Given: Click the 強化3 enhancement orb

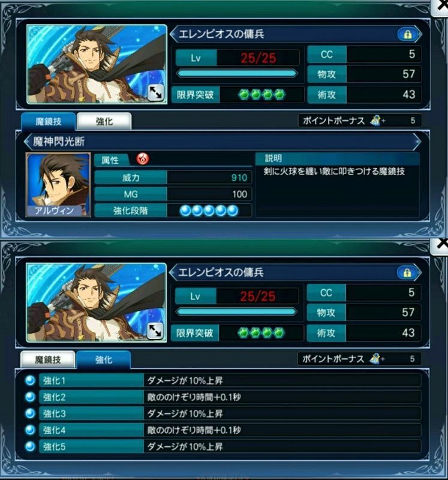Looking at the screenshot, I should (x=30, y=413).
